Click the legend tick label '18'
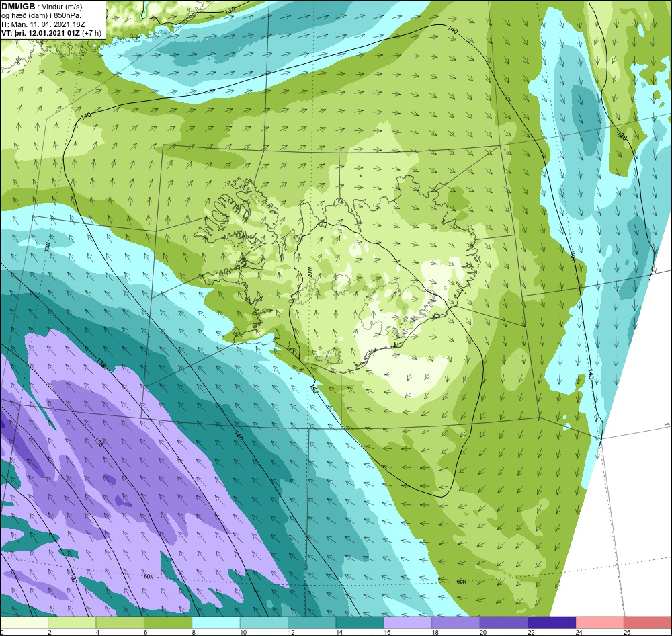This screenshot has height=636, width=672. [435, 632]
